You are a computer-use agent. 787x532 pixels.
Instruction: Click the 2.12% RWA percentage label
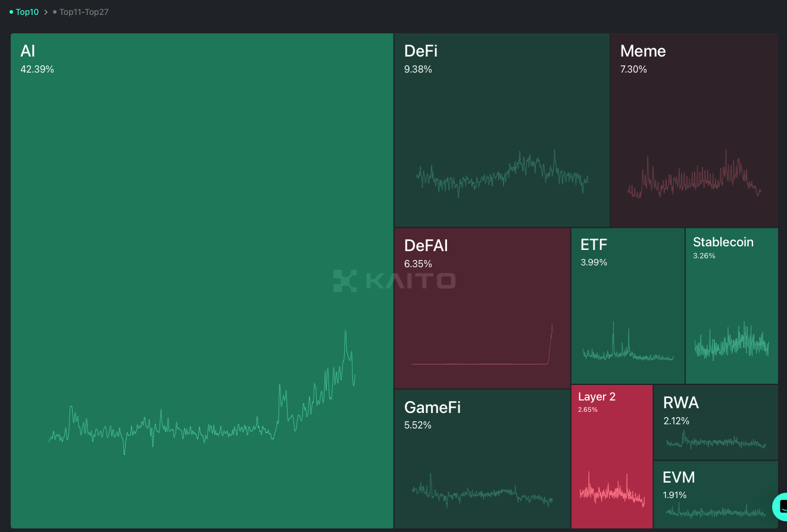[676, 421]
